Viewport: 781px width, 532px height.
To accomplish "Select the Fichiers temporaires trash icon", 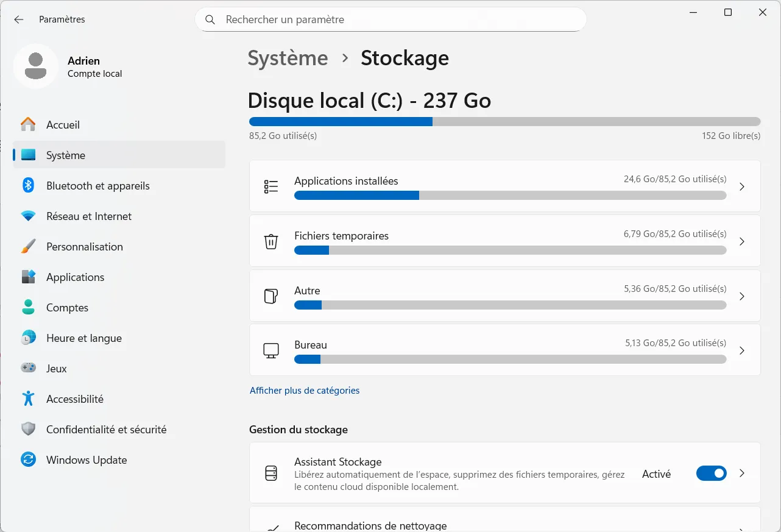I will [271, 241].
